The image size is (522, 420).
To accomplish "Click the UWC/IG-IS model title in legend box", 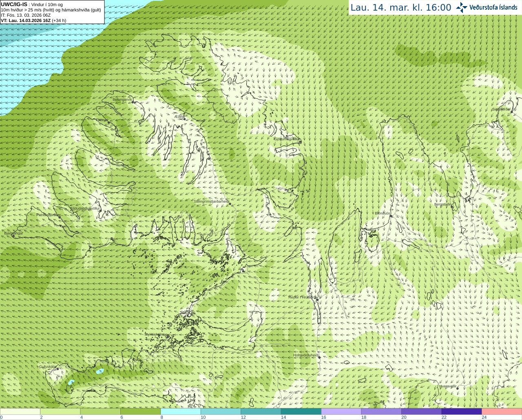I will click(14, 4).
